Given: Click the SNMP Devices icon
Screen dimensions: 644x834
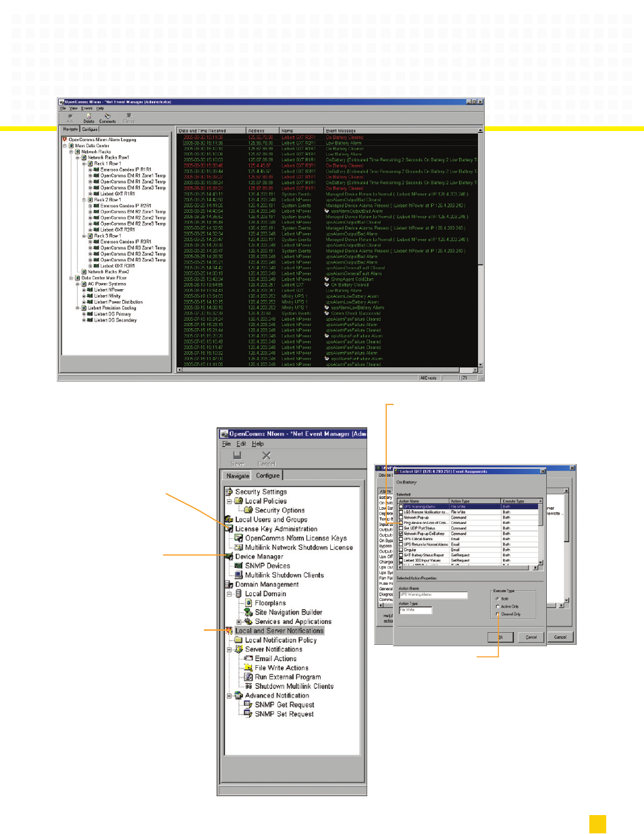Looking at the screenshot, I should click(x=238, y=566).
